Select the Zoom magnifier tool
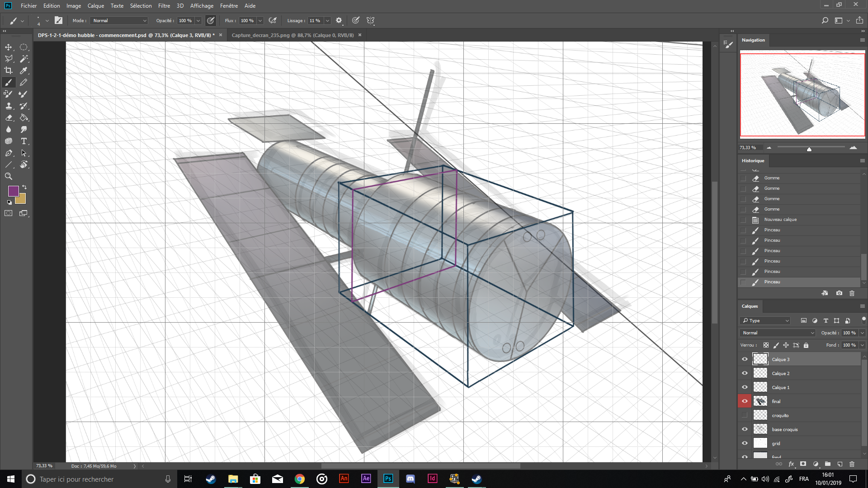868x488 pixels. point(9,176)
